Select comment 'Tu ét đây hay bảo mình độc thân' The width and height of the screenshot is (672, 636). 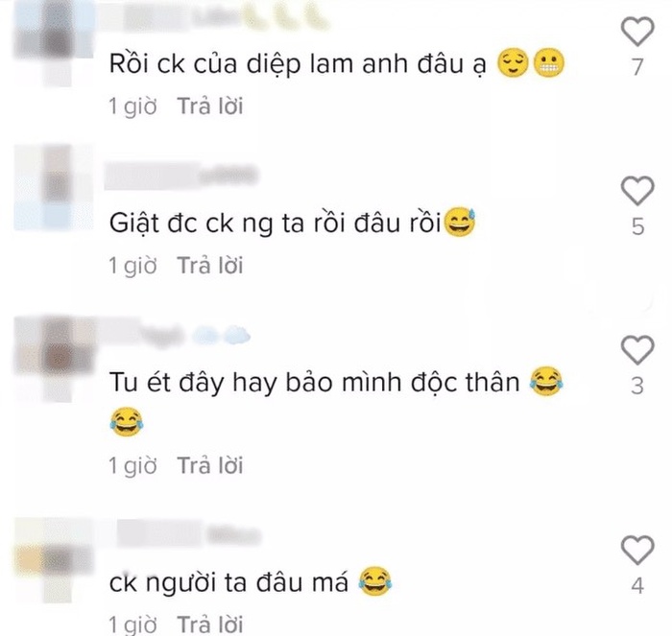tap(314, 382)
